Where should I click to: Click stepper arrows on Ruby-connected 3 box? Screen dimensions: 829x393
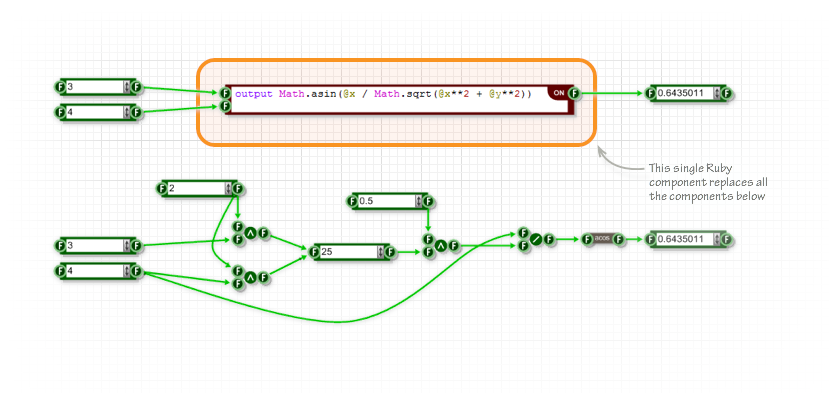coord(126,87)
